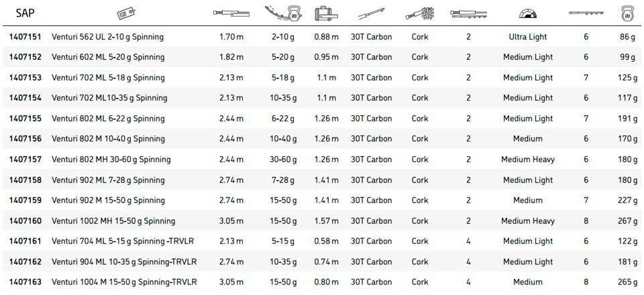Image resolution: width=644 pixels, height=295 pixels.
Task: Click the guide rings header icon
Action: point(586,13)
